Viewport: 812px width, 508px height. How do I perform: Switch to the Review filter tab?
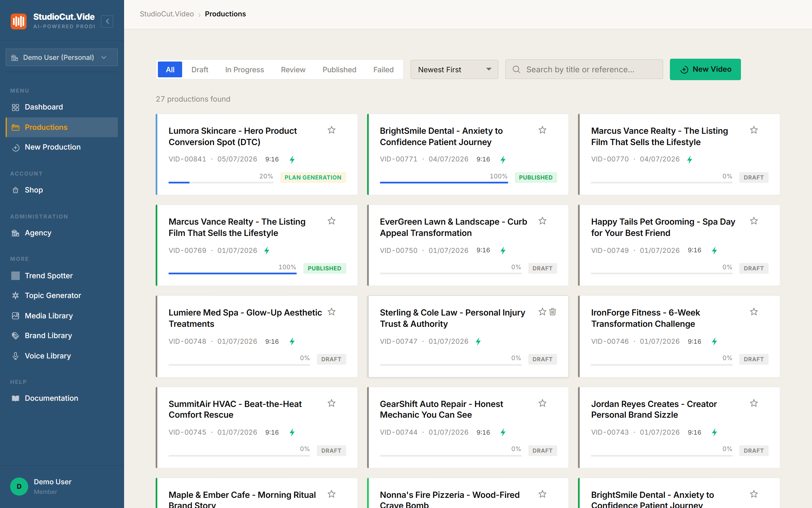tap(293, 69)
